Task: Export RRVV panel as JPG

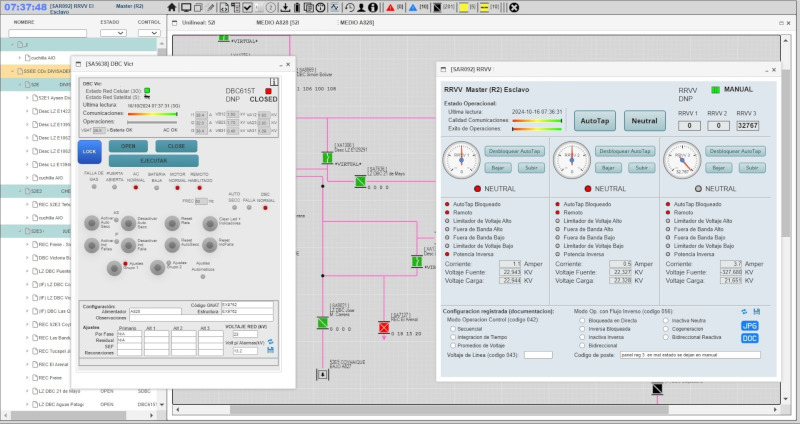Action: coord(749,325)
